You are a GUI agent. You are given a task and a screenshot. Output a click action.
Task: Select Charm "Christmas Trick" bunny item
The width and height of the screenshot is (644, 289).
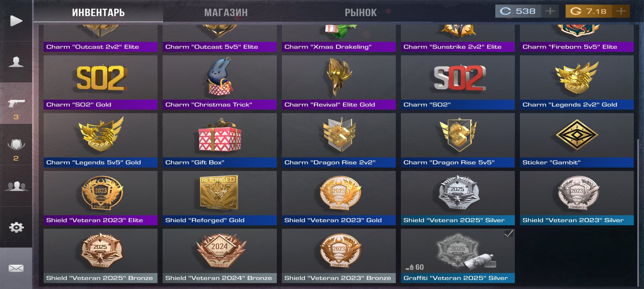220,82
